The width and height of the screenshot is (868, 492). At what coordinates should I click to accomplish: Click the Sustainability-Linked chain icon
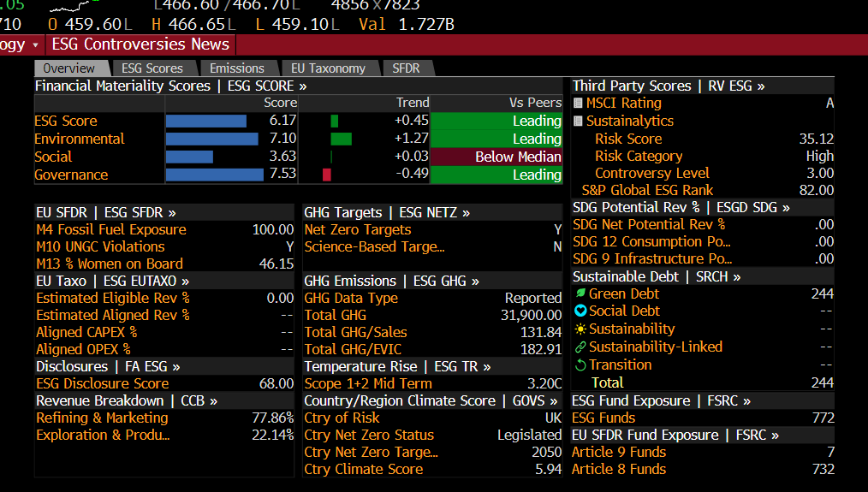click(x=580, y=347)
